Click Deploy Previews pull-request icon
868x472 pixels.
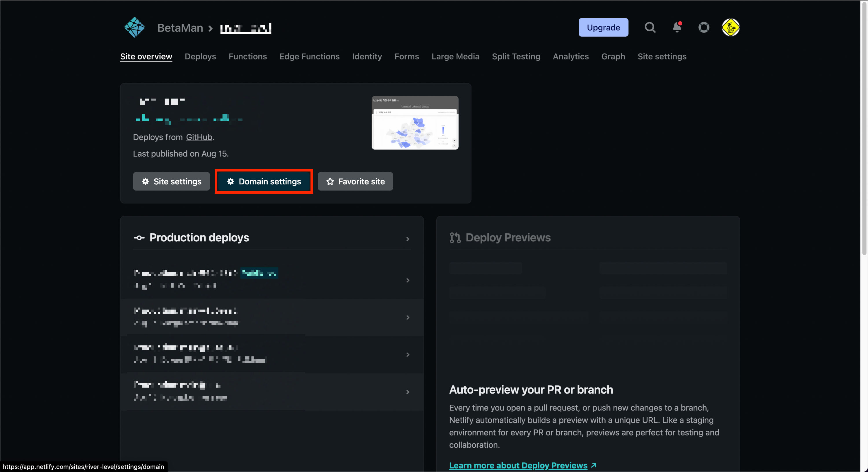tap(455, 238)
